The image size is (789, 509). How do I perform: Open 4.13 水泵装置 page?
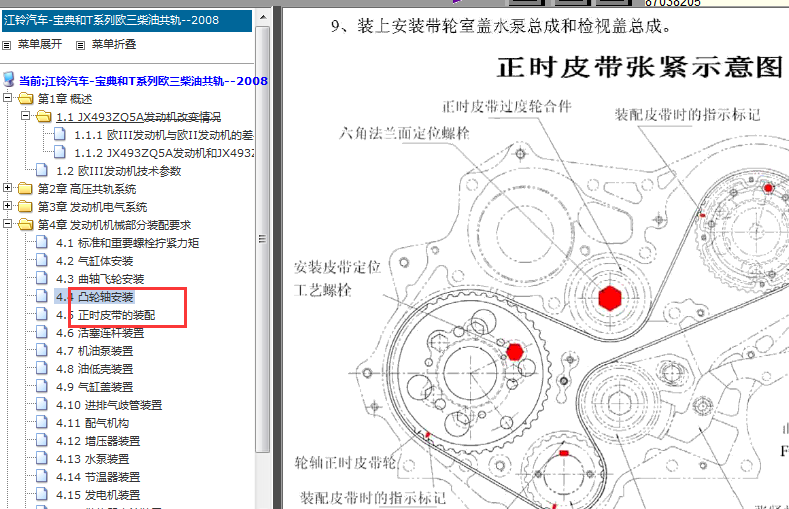click(x=93, y=459)
